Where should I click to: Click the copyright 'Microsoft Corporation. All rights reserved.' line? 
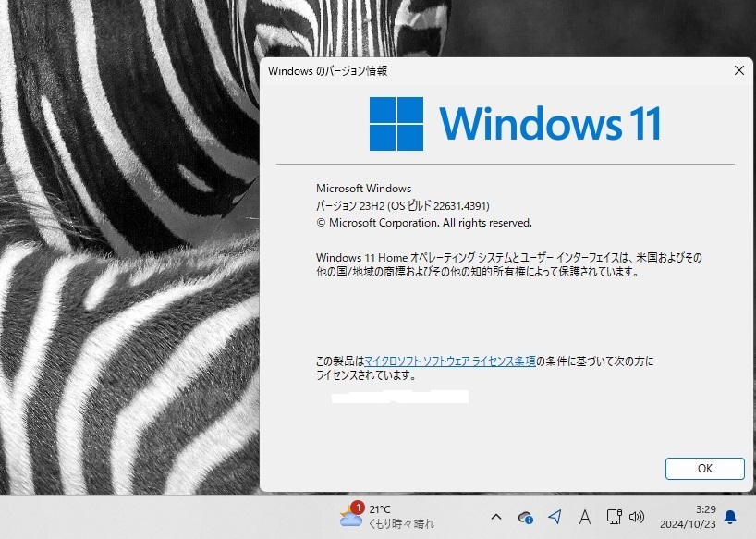(424, 223)
